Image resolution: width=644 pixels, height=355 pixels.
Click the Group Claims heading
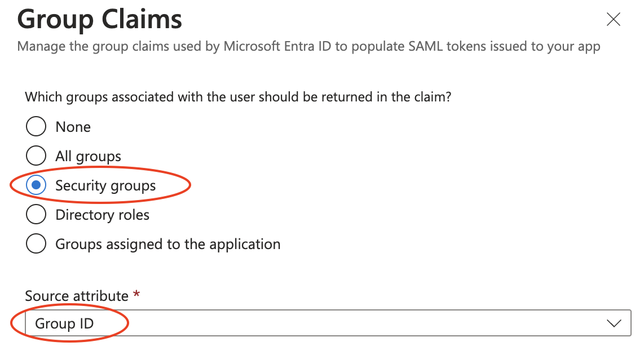(100, 20)
